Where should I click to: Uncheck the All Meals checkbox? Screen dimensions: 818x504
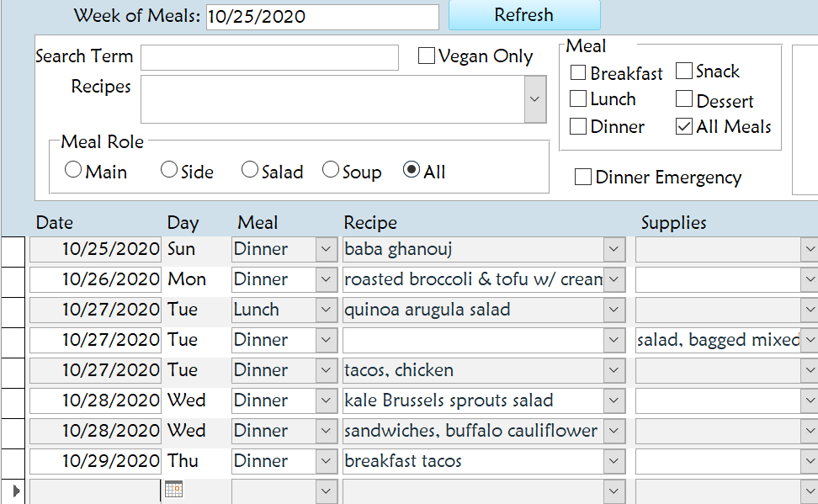click(684, 127)
